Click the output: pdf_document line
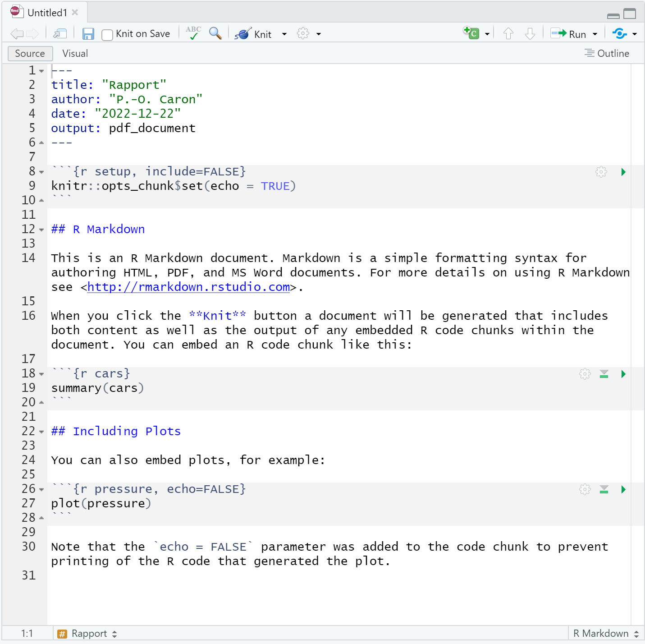Screen dimensions: 645x644 pos(124,128)
